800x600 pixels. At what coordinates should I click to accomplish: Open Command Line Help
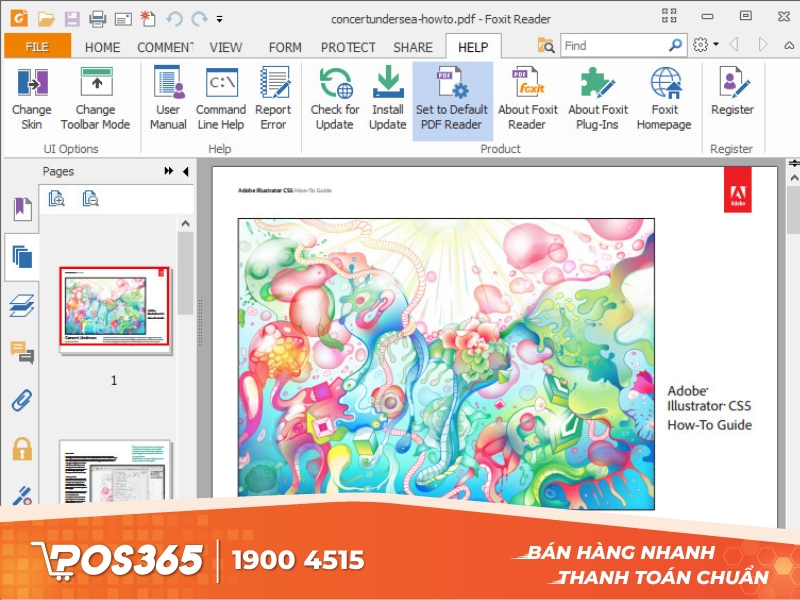221,99
